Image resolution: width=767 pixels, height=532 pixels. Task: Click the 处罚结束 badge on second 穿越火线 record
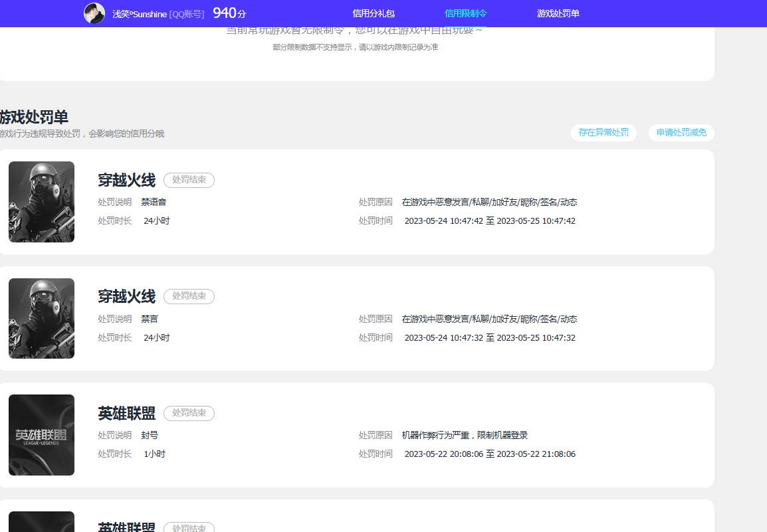point(189,296)
